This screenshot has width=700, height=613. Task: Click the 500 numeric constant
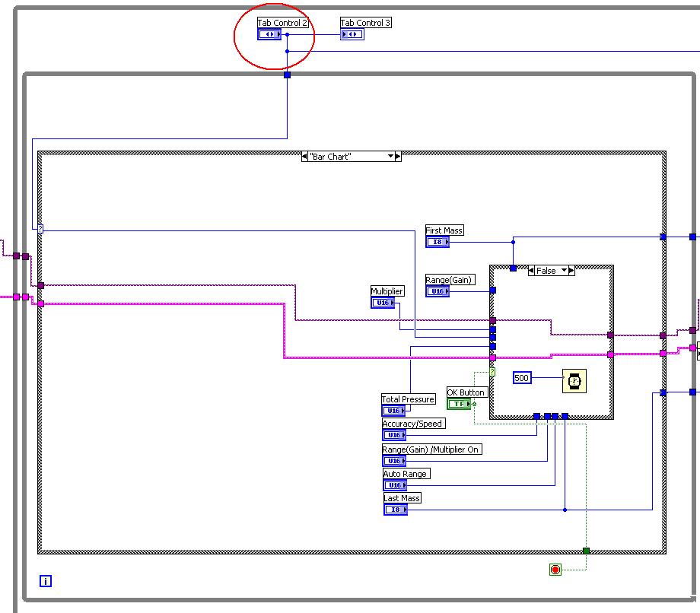[522, 378]
